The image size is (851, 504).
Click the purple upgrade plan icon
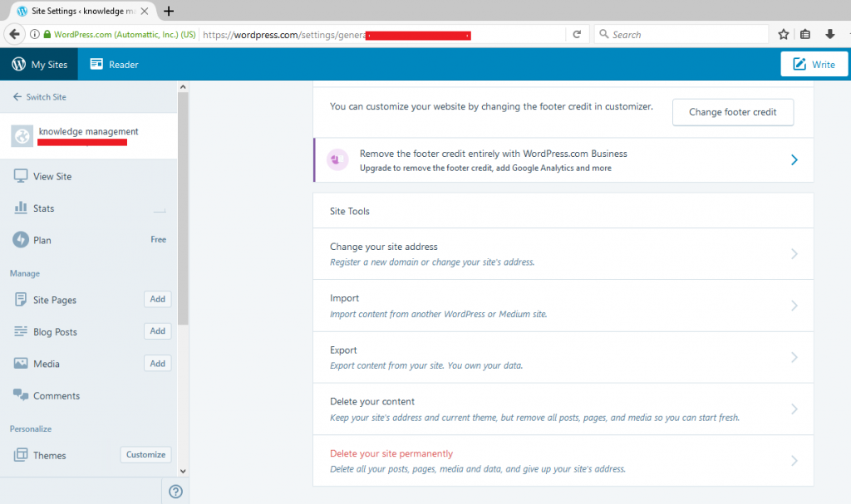[x=337, y=159]
